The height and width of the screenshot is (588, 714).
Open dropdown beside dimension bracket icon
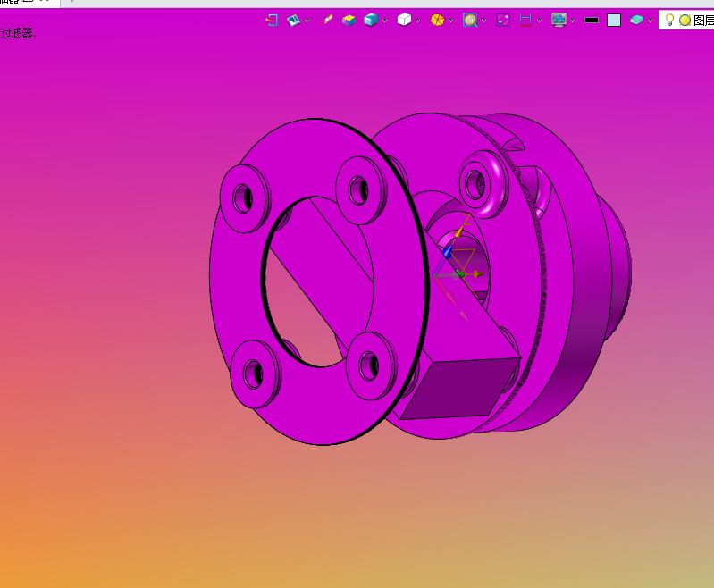[539, 21]
